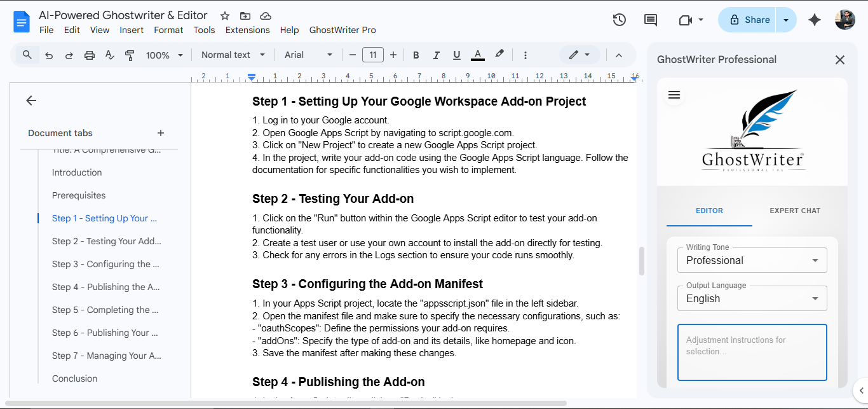Open the Output Language dropdown
The height and width of the screenshot is (409, 868).
pyautogui.click(x=752, y=298)
